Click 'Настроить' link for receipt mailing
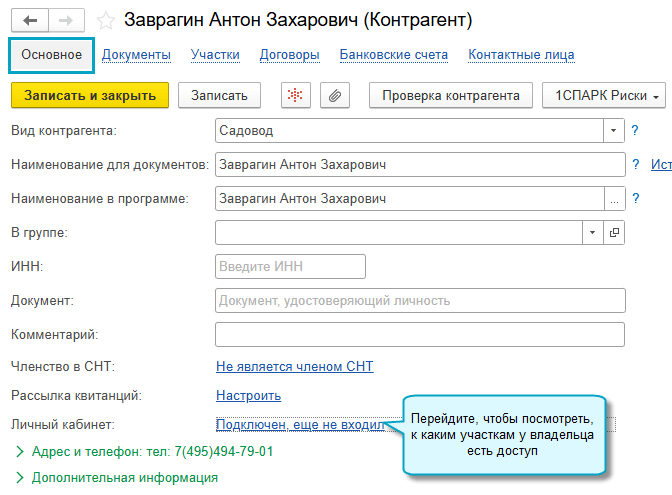The image size is (672, 495). 248,395
